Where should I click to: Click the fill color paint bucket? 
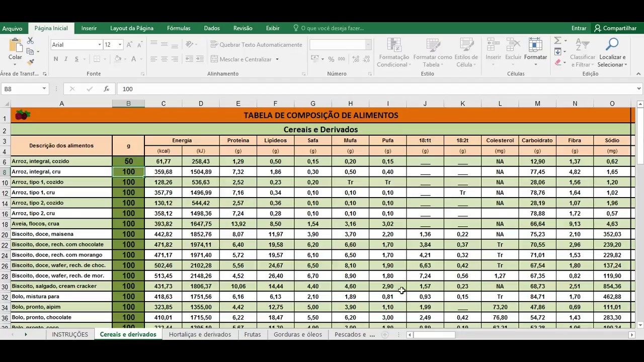click(118, 59)
